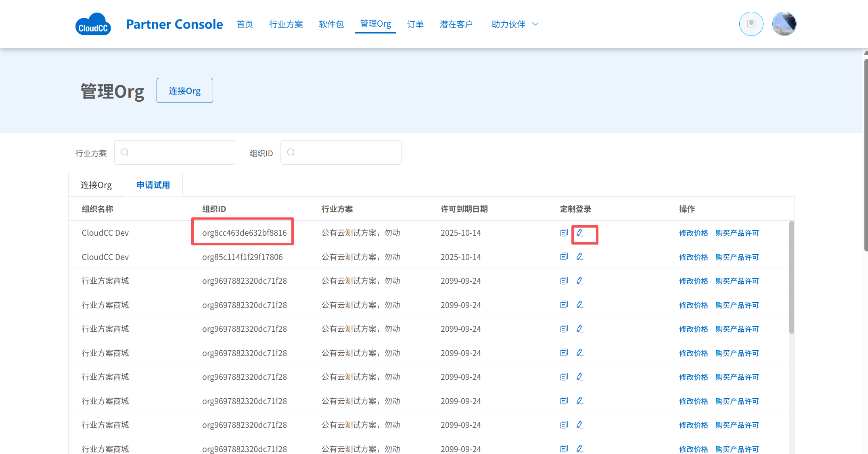
Task: Click 修改价格 link in first row
Action: pos(693,233)
